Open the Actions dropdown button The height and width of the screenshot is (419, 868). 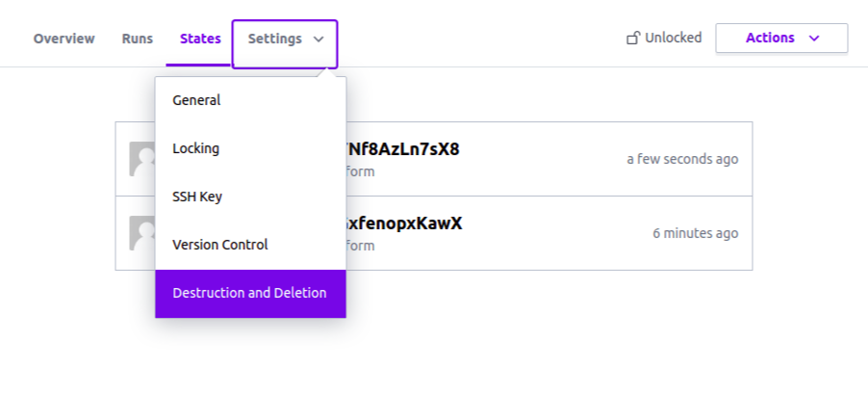[781, 39]
